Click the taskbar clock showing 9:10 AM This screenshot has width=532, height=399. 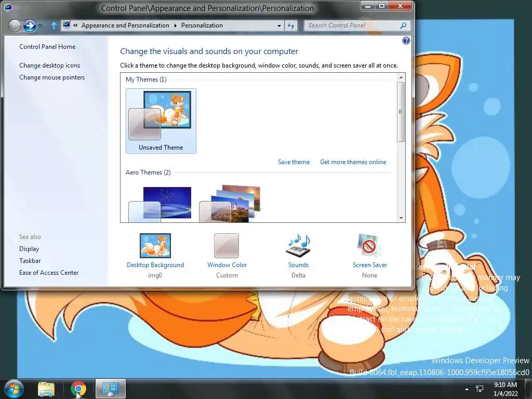pyautogui.click(x=506, y=389)
